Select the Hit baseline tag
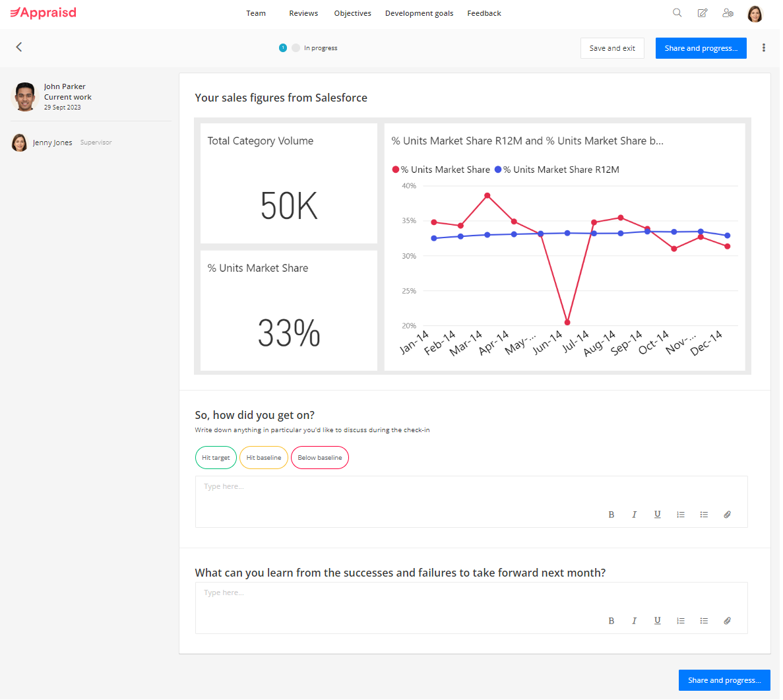The image size is (783, 700). coord(264,458)
